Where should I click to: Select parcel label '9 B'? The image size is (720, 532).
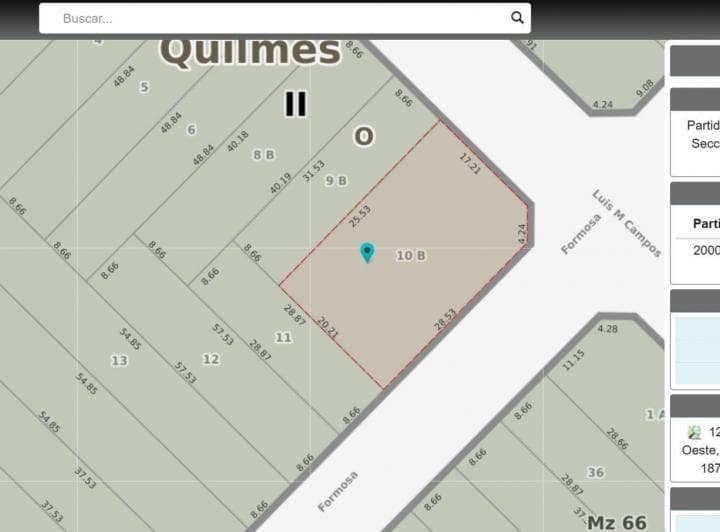[336, 181]
